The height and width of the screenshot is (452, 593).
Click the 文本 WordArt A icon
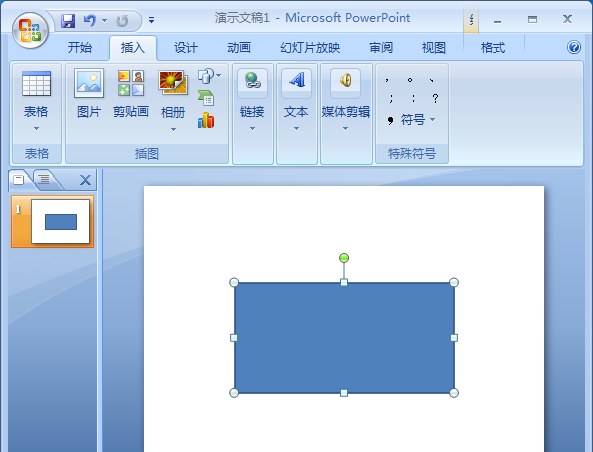pyautogui.click(x=296, y=81)
